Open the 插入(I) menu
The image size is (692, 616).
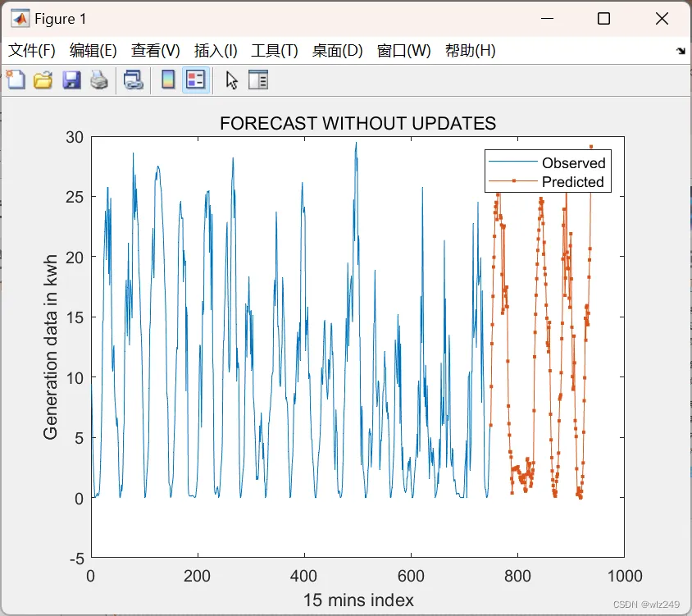(x=216, y=50)
